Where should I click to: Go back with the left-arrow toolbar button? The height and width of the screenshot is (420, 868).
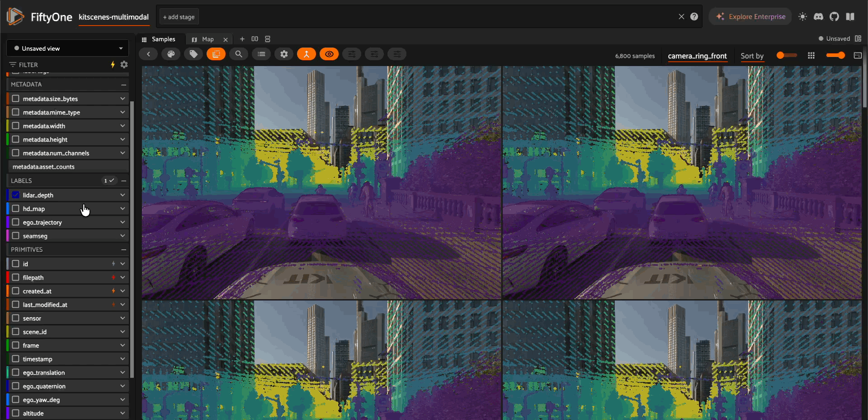click(x=148, y=54)
